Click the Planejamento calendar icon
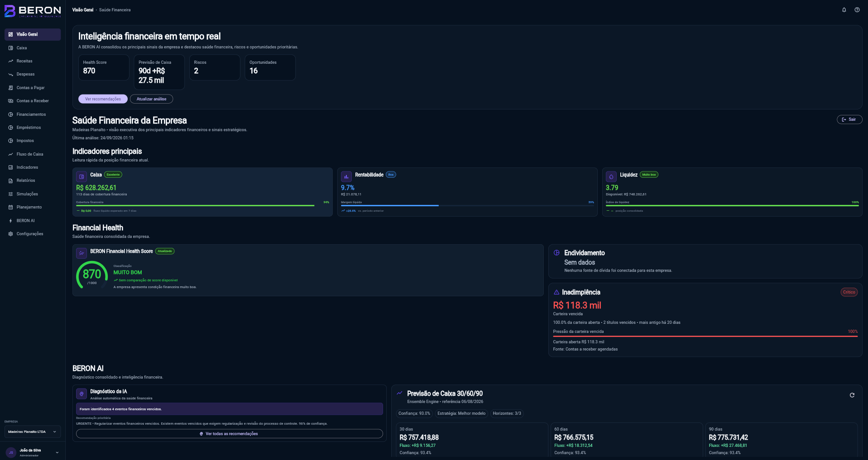Viewport: 868px width, 460px height. click(10, 207)
